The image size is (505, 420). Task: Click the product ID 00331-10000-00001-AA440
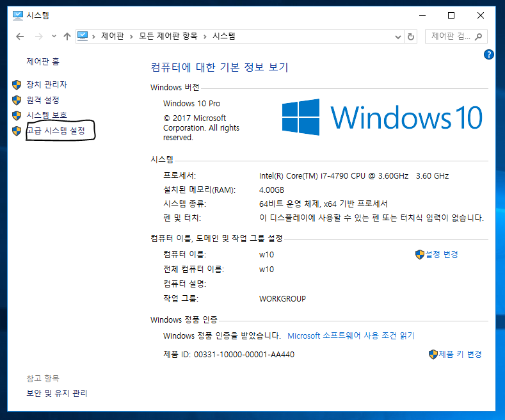[244, 355]
